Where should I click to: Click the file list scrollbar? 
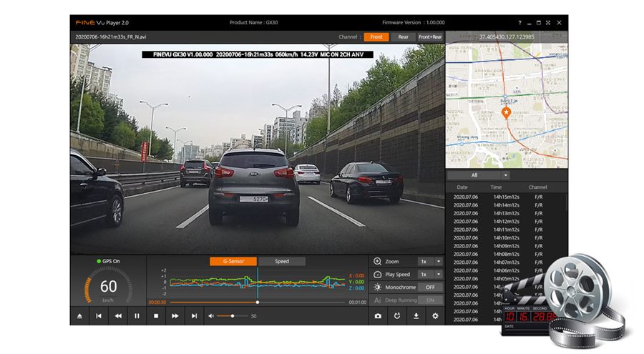pyautogui.click(x=567, y=203)
